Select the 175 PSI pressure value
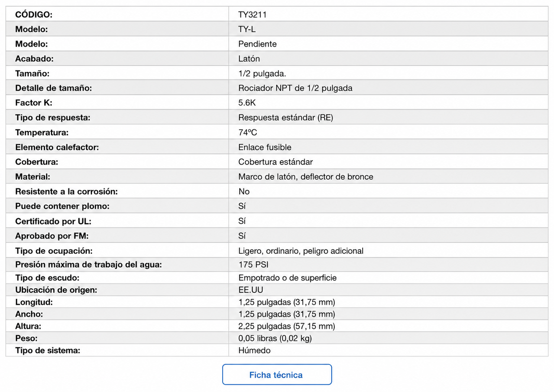Viewport: 554px width, 392px height. [253, 265]
